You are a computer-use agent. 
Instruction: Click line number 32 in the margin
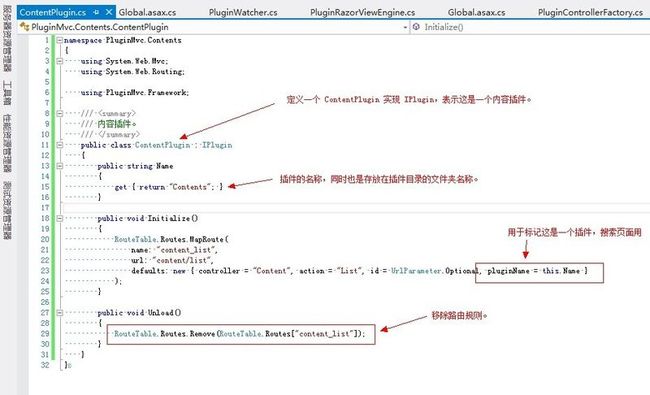pyautogui.click(x=45, y=365)
